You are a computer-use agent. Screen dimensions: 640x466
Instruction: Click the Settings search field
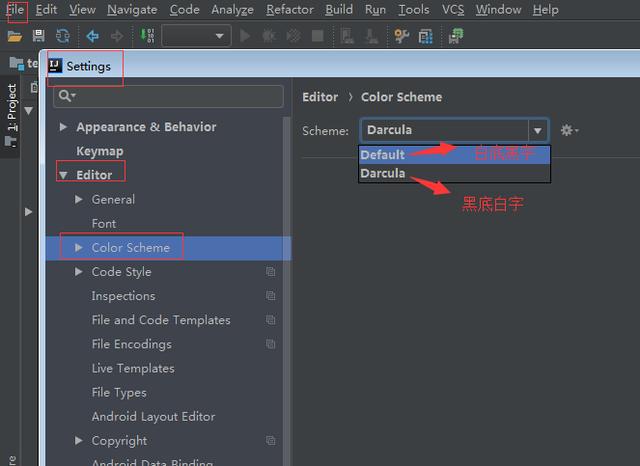click(x=168, y=96)
